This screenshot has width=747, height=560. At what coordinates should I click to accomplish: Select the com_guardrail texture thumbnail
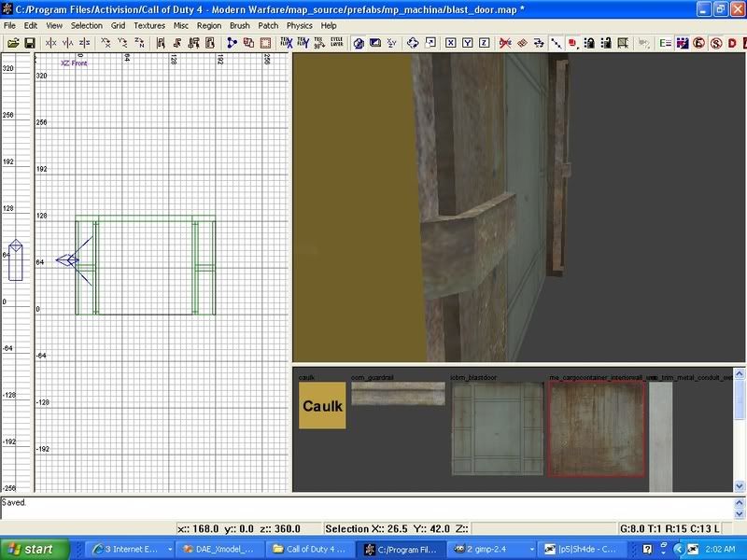399,393
